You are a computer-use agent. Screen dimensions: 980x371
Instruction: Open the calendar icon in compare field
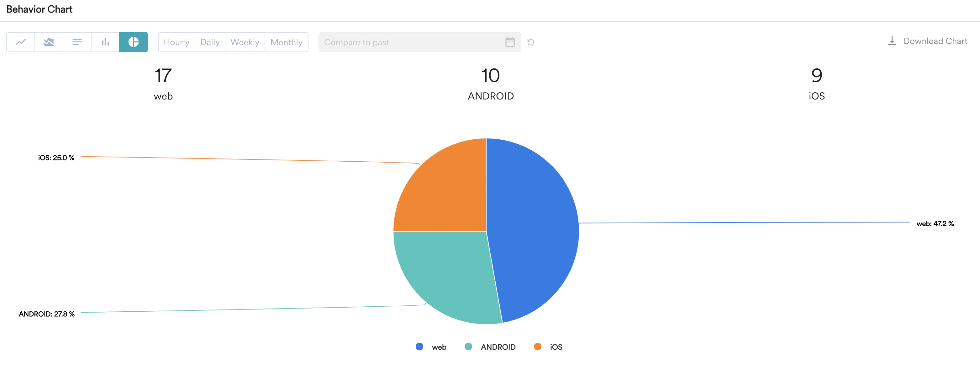click(x=510, y=42)
